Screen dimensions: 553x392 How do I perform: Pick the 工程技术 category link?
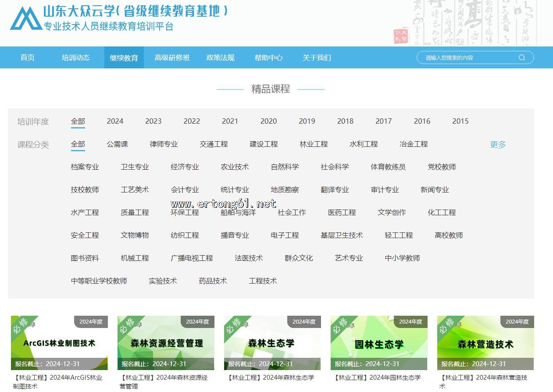263,281
